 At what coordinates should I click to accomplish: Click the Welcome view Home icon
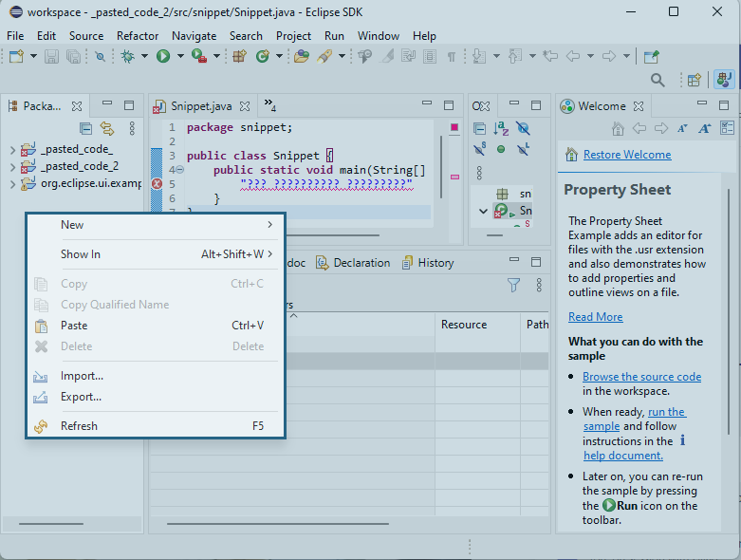618,128
